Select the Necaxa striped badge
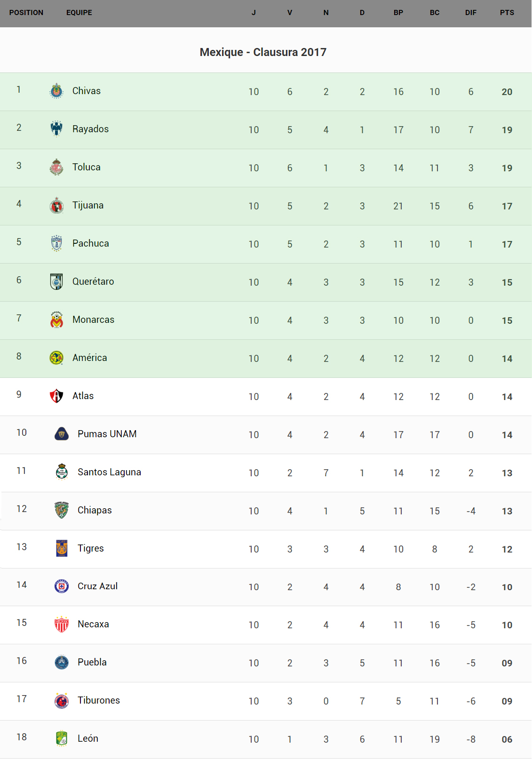Image resolution: width=532 pixels, height=761 pixels. click(62, 624)
